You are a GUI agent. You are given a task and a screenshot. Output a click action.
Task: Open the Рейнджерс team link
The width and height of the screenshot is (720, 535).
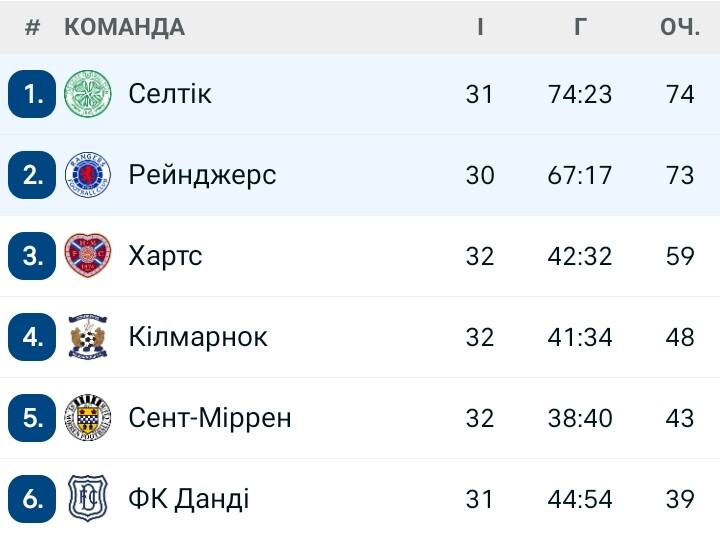pyautogui.click(x=202, y=175)
